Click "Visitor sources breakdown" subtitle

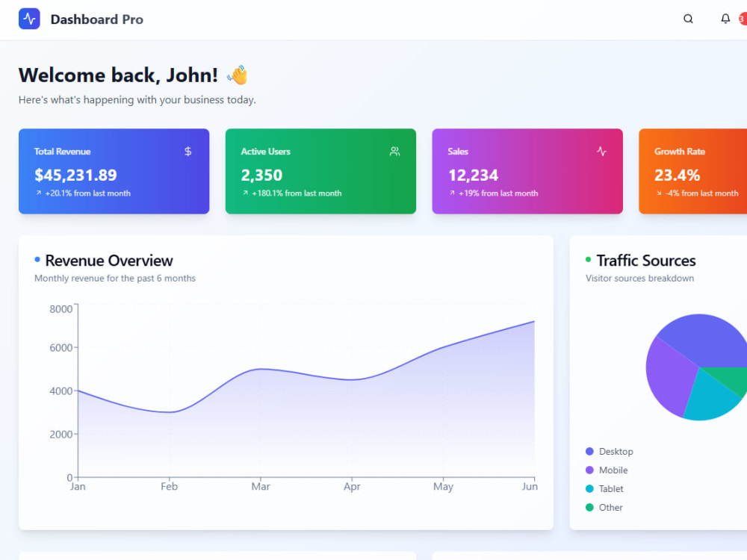click(x=640, y=278)
